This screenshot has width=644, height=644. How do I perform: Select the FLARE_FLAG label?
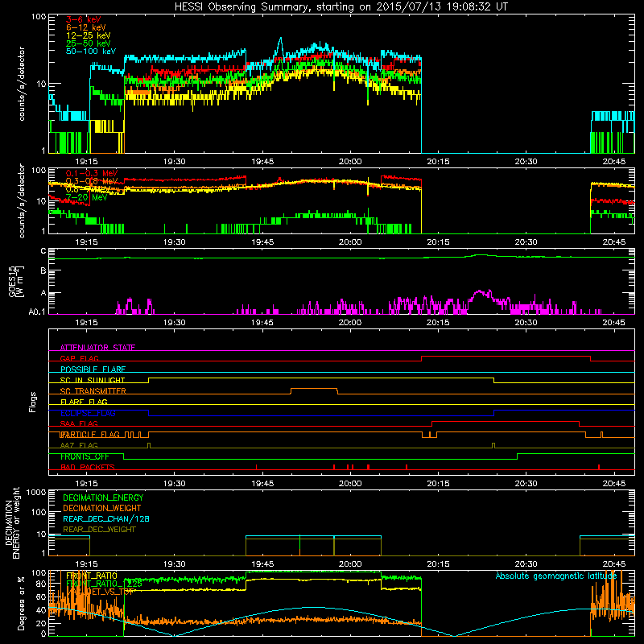84,402
